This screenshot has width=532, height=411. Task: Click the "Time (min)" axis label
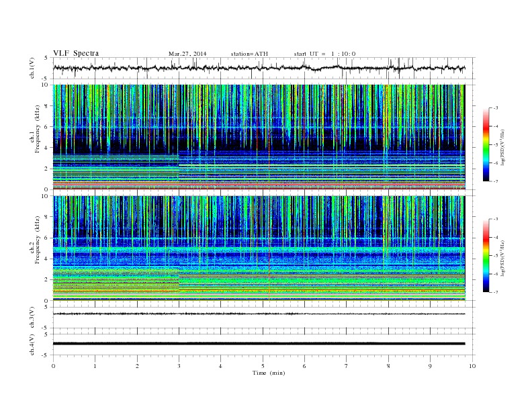pyautogui.click(x=269, y=373)
